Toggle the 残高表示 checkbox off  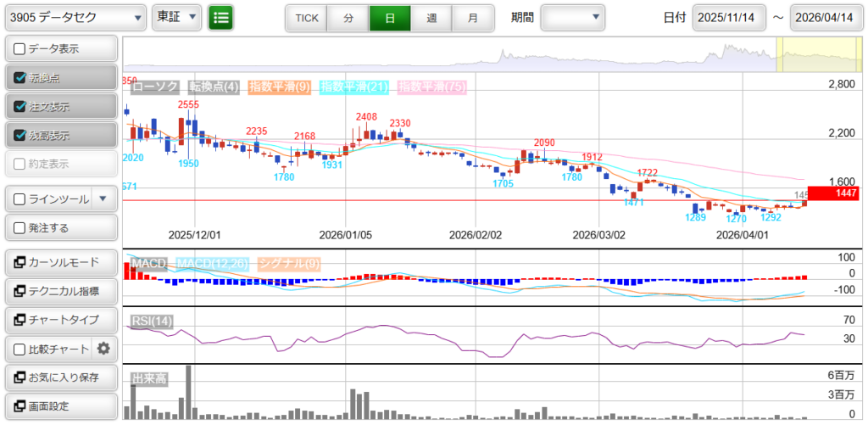20,135
